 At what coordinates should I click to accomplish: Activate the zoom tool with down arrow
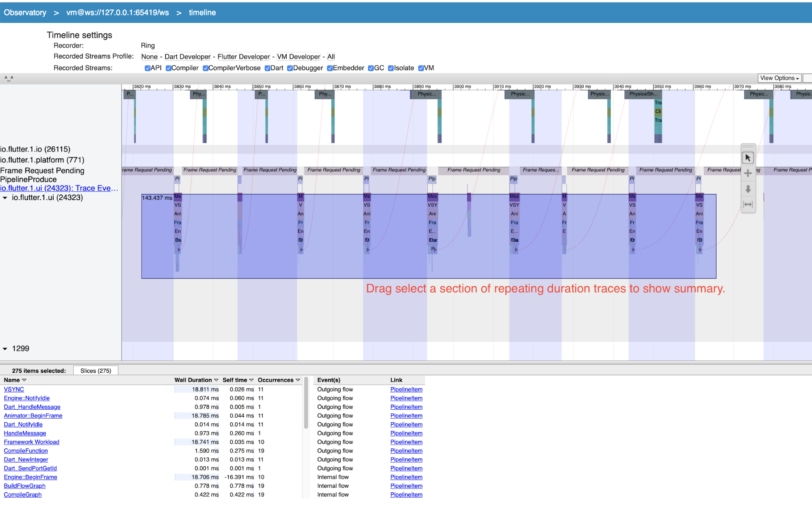point(748,189)
